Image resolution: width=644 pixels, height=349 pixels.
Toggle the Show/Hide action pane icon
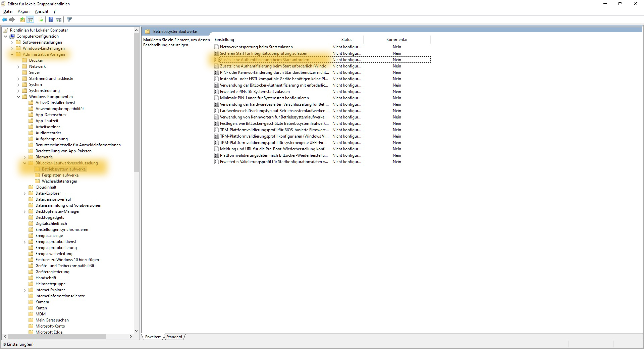pyautogui.click(x=59, y=20)
